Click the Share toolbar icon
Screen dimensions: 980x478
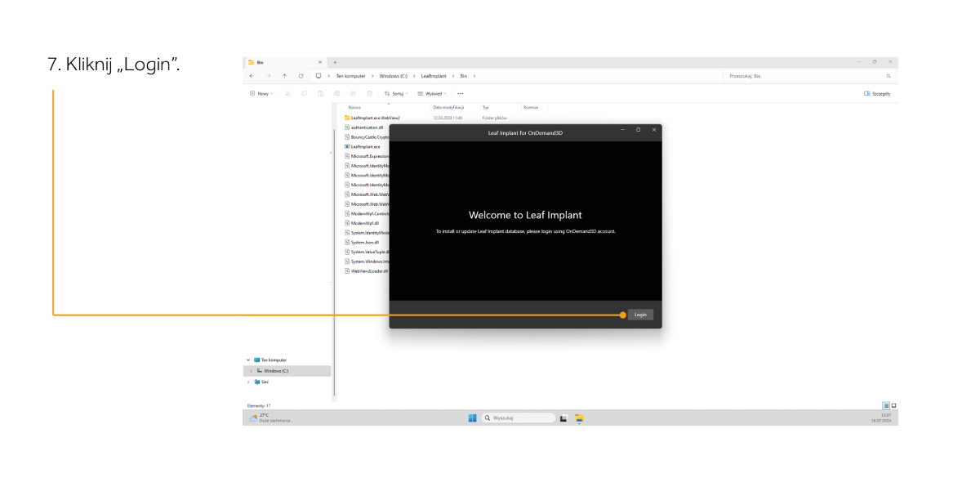(353, 93)
